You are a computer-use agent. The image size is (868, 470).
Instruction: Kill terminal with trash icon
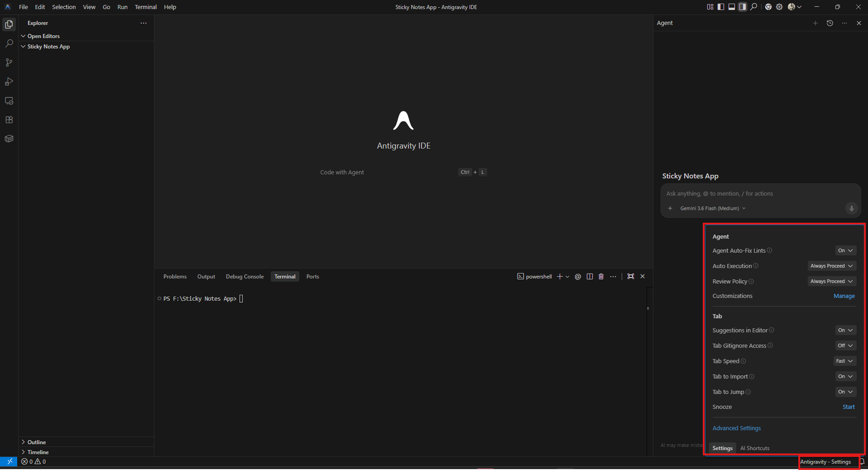(601, 277)
